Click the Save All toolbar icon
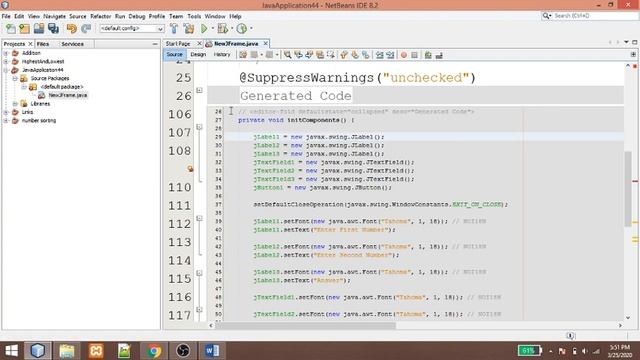 [53, 29]
